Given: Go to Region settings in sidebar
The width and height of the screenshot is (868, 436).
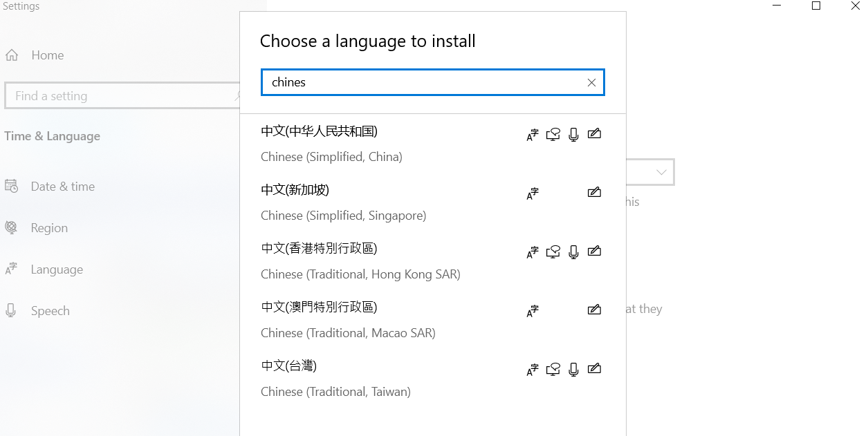Looking at the screenshot, I should pos(49,228).
